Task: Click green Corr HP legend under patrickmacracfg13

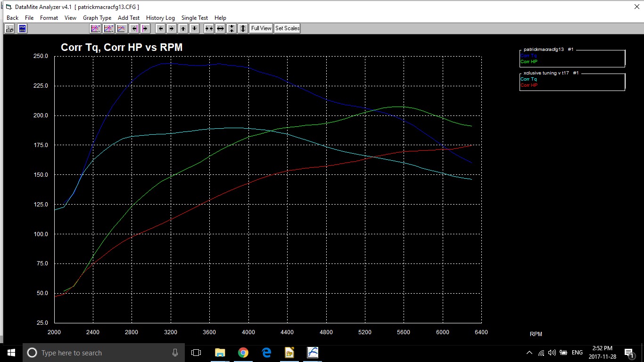Action: pos(528,62)
